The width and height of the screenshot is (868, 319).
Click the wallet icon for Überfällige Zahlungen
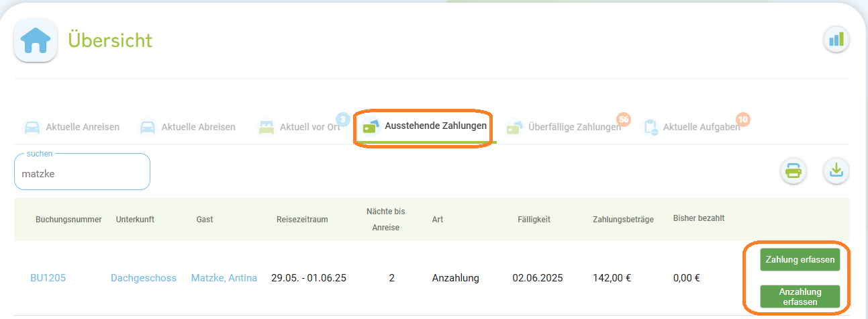pos(515,127)
